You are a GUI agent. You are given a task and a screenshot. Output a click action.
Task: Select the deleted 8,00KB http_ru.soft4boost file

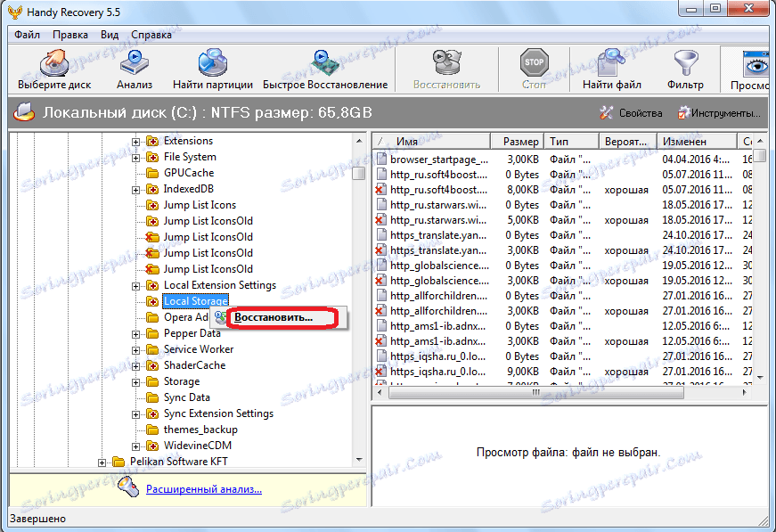563,190
